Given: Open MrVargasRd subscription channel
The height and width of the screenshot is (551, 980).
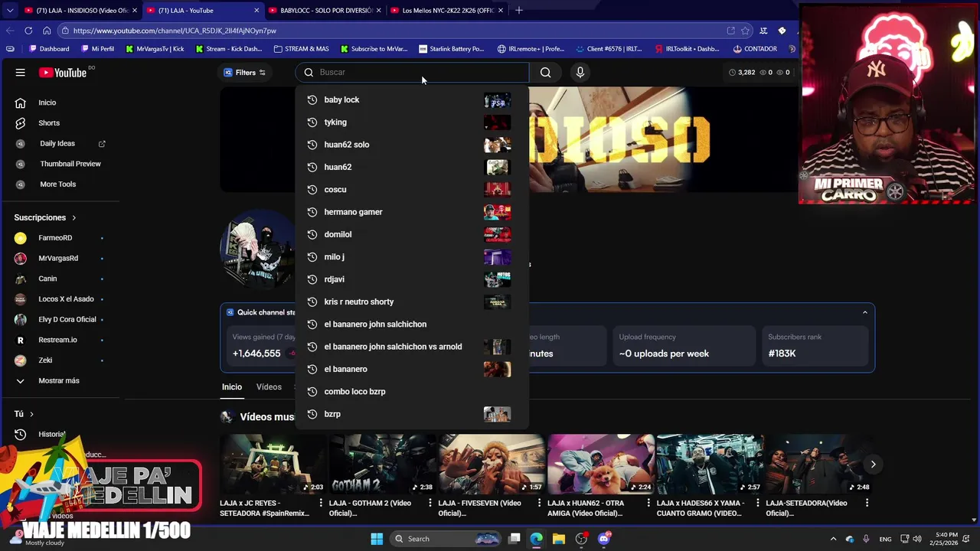Looking at the screenshot, I should click(60, 259).
